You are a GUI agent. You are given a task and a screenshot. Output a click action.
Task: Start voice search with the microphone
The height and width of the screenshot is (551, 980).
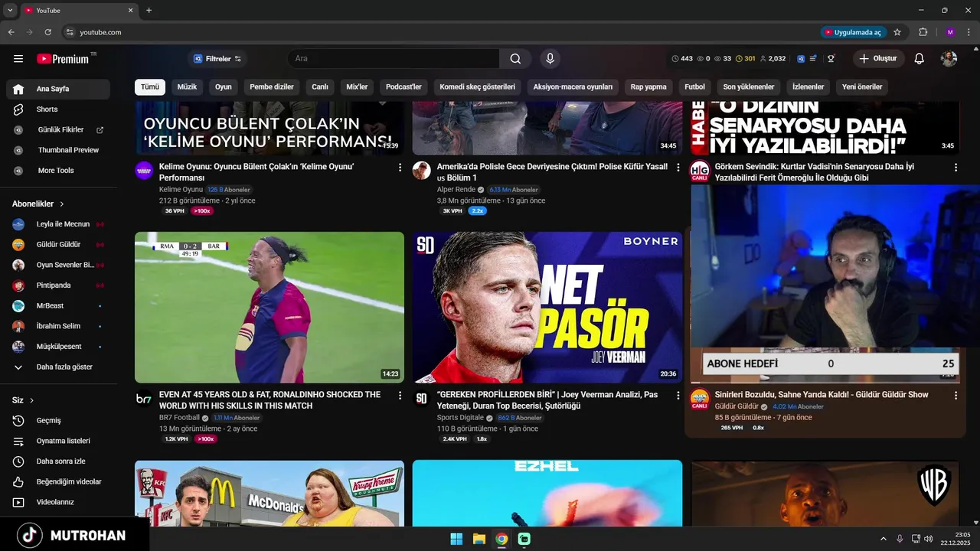(550, 59)
